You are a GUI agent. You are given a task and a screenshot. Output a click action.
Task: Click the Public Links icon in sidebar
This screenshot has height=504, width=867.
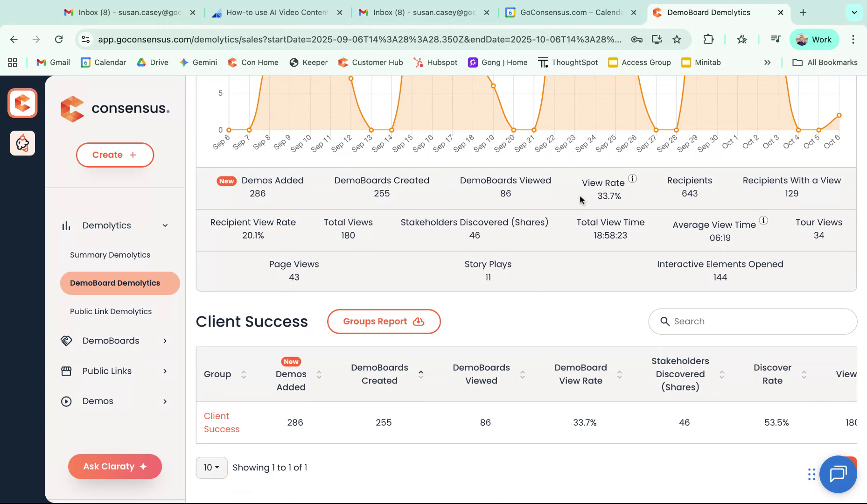click(66, 371)
